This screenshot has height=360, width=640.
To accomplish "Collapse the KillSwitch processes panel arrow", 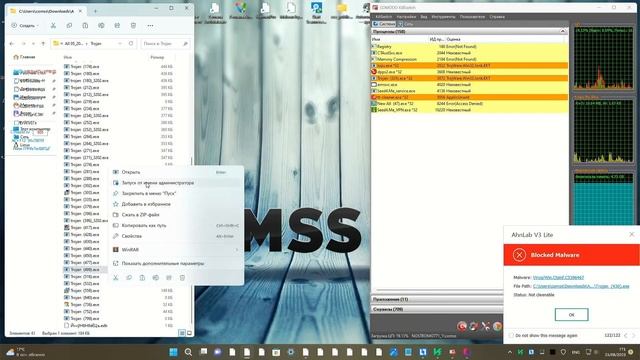I will point(562,31).
